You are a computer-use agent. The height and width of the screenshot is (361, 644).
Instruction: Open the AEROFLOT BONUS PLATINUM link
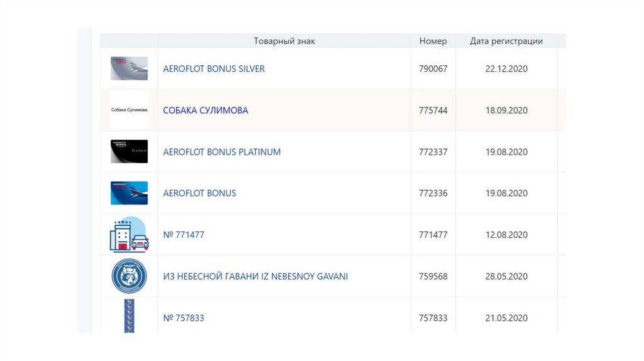(x=222, y=152)
